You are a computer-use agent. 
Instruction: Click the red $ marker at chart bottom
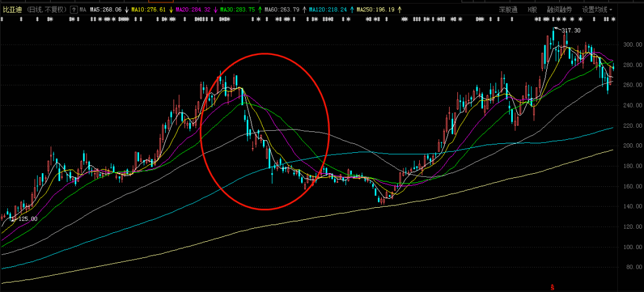pyautogui.click(x=552, y=287)
